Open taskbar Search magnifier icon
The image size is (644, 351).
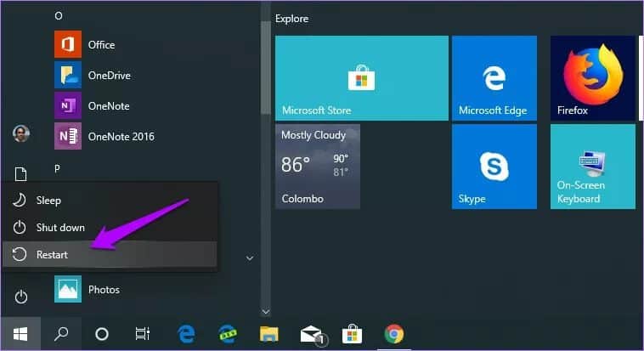61,334
